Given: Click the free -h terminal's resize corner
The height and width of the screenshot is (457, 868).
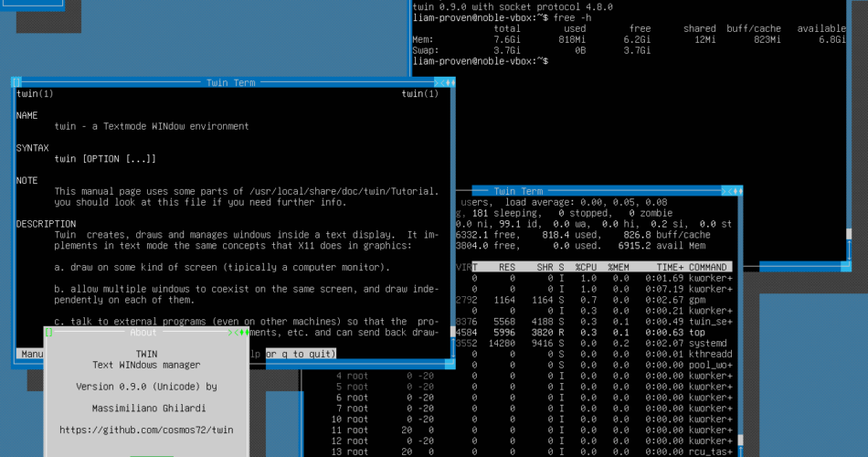Looking at the screenshot, I should [846, 267].
